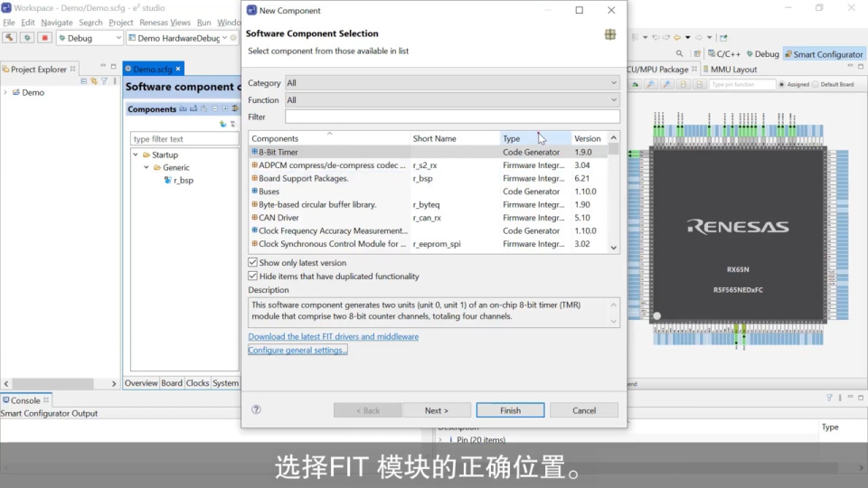
Task: Select the Byte-based circular buffer library row
Action: [428, 205]
